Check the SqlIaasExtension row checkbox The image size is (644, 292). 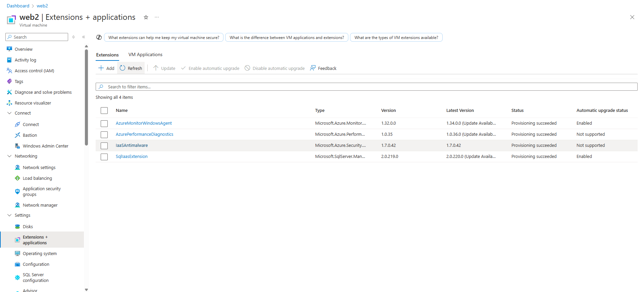(x=104, y=157)
